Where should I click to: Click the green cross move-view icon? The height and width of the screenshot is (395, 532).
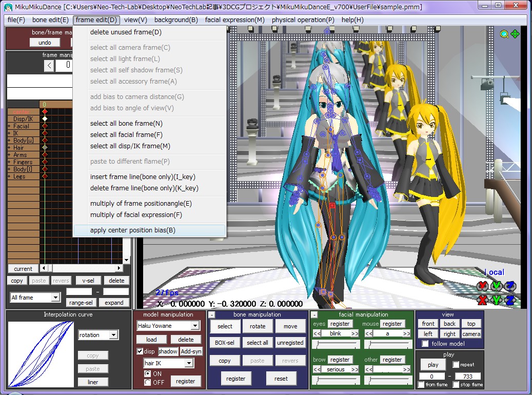coord(515,33)
